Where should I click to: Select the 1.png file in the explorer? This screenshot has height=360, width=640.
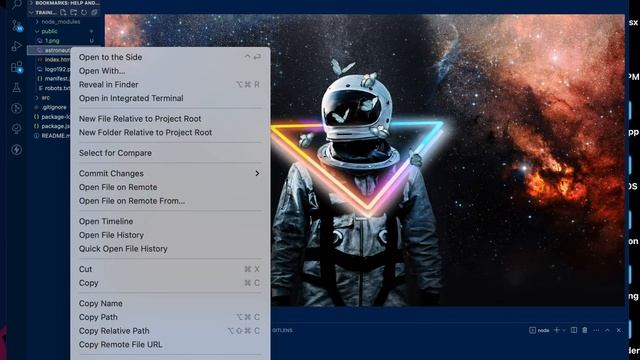tap(52, 41)
